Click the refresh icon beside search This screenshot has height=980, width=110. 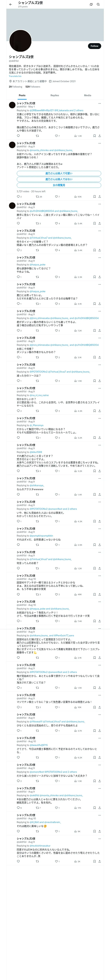tap(91, 5)
